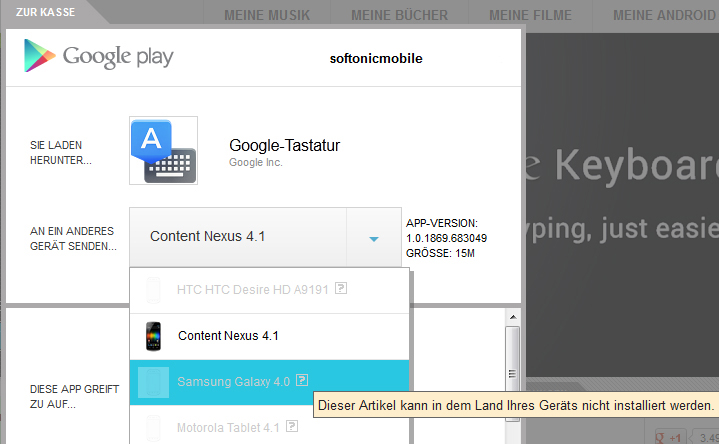Viewport: 719px width, 444px height.
Task: Click the 'Sie laden herunter...' label
Action: (x=61, y=153)
